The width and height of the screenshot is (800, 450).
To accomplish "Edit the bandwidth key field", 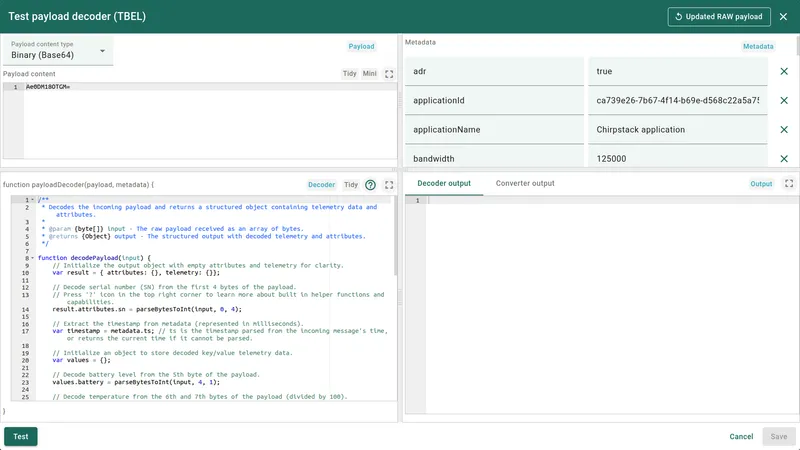I will coord(494,158).
